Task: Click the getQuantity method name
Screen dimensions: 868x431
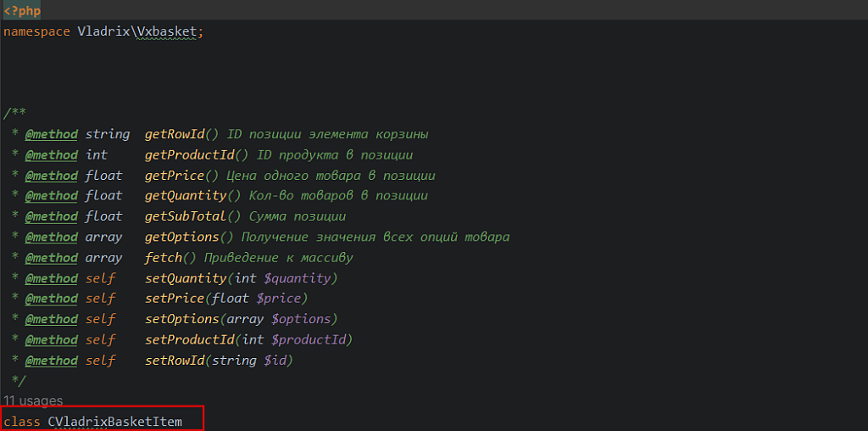Action: point(186,196)
